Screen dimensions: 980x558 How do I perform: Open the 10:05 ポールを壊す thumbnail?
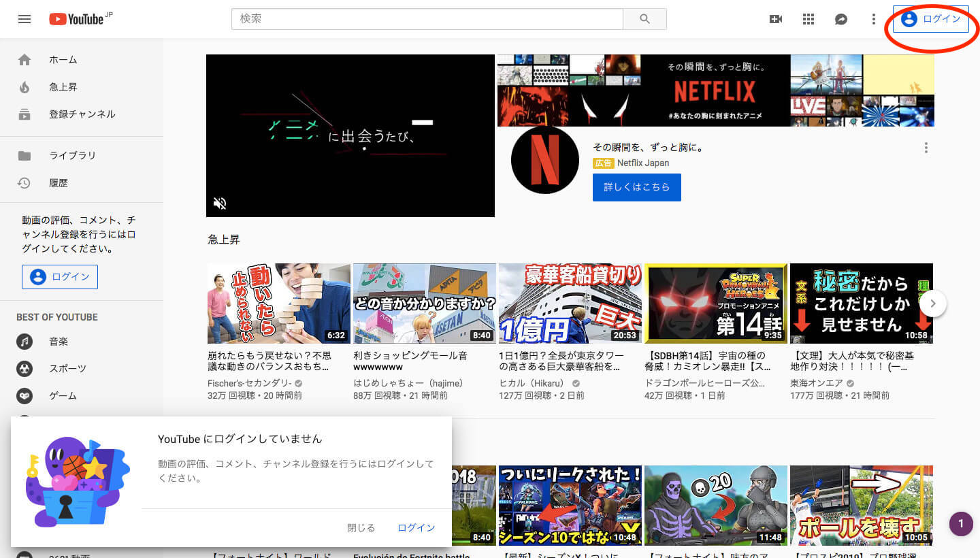(862, 506)
